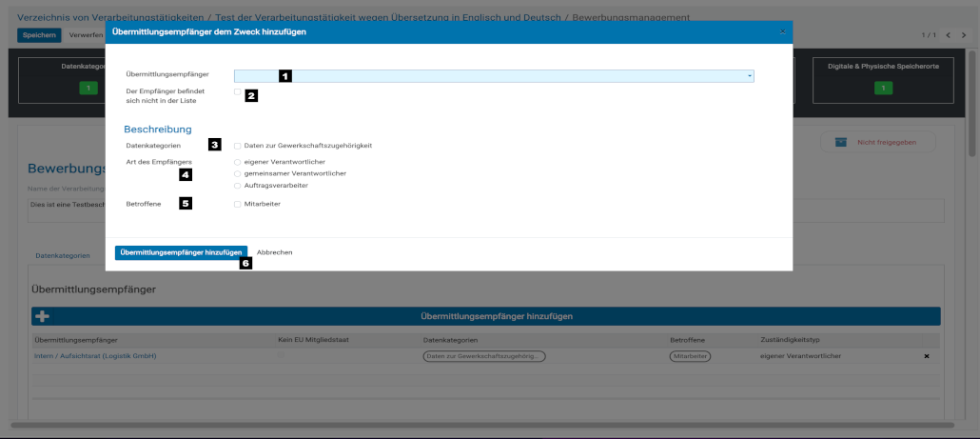Select 'eigener Verantwortlicher' radio option

(x=238, y=163)
